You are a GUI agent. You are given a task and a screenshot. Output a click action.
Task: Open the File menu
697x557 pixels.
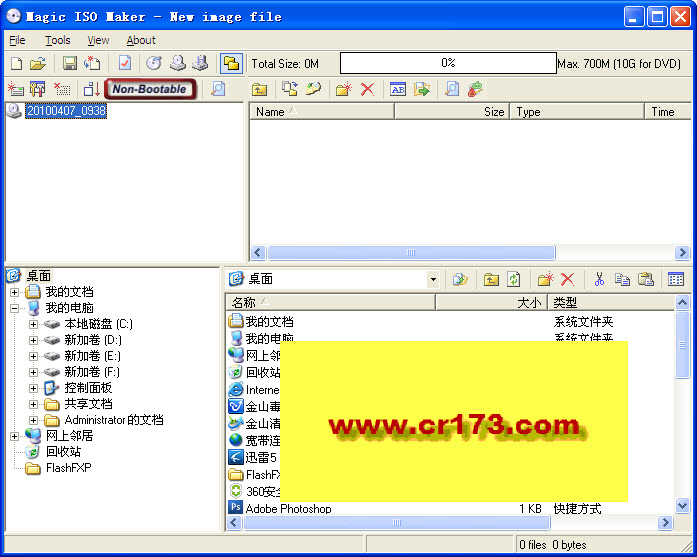coord(17,40)
